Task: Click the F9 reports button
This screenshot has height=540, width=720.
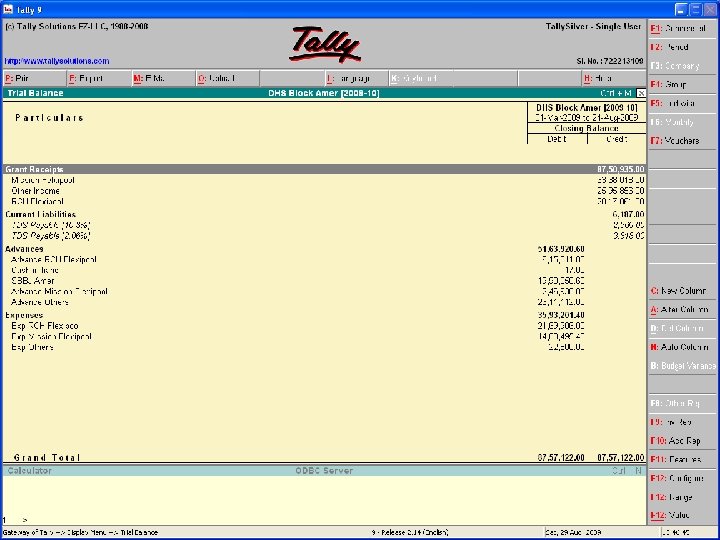Action: tap(683, 422)
